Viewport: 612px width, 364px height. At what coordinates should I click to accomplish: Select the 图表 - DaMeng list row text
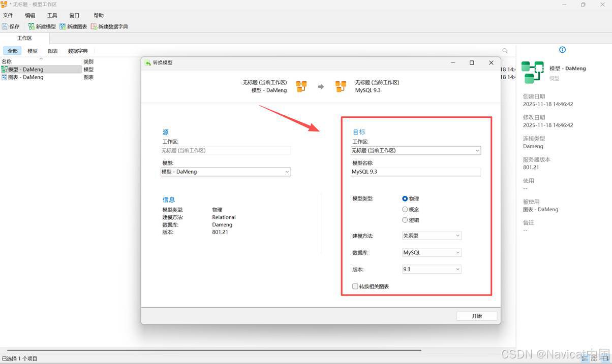tap(26, 77)
